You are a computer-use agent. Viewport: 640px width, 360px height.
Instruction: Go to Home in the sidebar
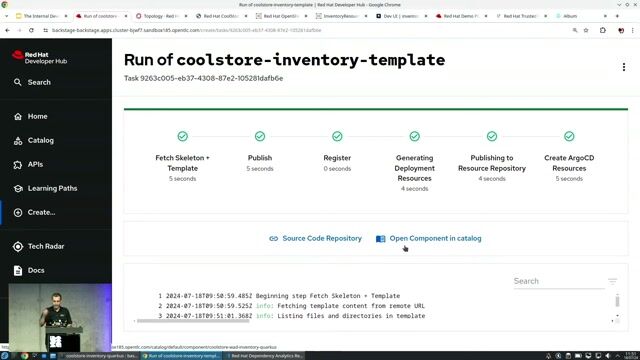31,116
